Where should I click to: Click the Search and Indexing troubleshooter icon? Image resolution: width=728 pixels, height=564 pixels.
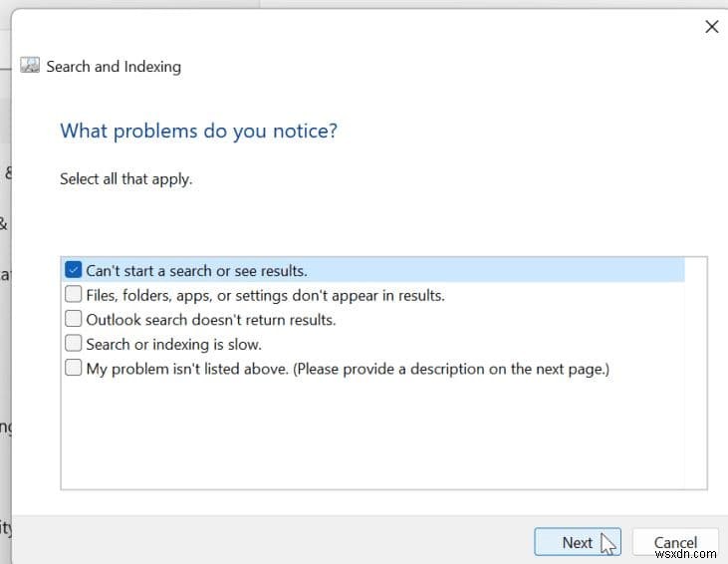[x=30, y=66]
